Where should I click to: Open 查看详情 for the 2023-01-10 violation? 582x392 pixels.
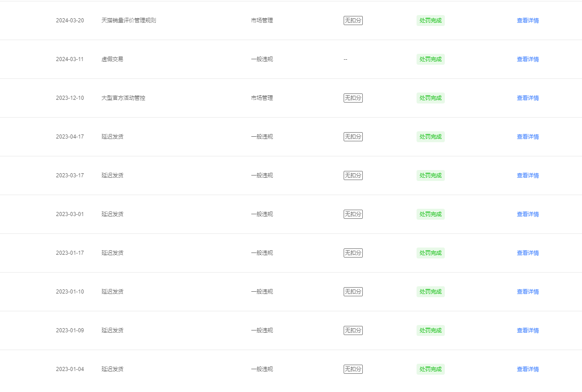click(x=528, y=292)
